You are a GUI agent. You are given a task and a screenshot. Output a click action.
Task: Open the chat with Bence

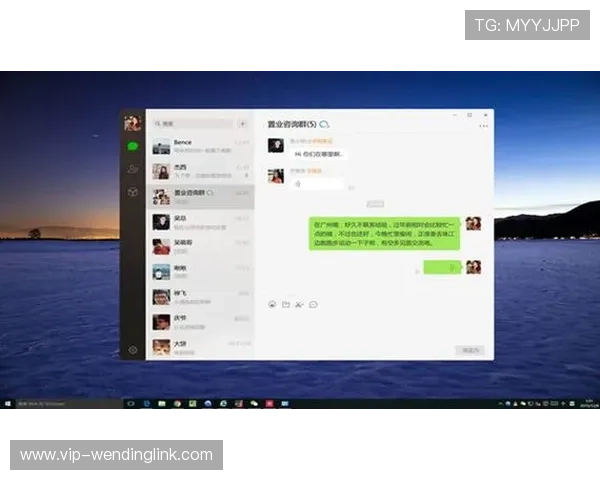pos(200,146)
